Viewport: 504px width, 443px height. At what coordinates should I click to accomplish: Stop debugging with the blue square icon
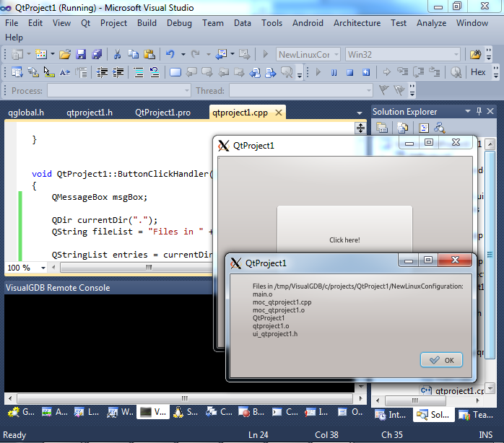click(x=350, y=72)
